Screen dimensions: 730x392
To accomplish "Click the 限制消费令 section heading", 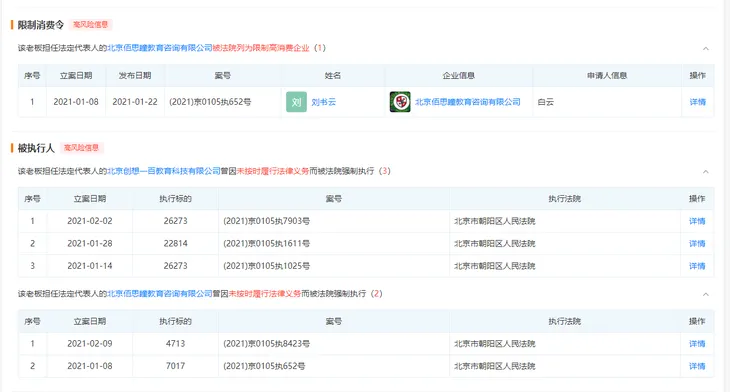I will click(x=41, y=25).
